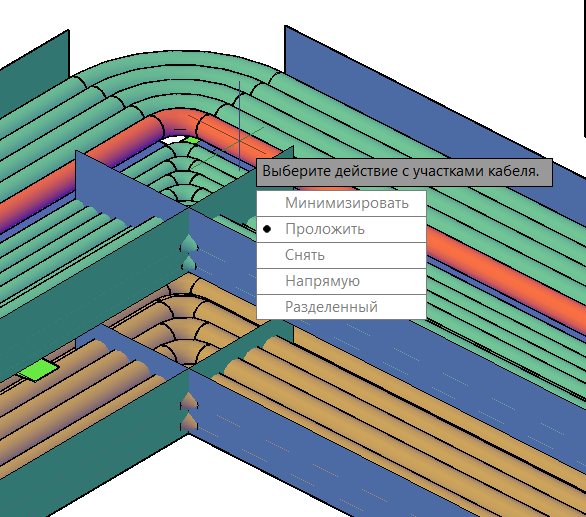Screen dimensions: 586x517
Task: Click the small green grip under orange bend
Action: (192, 141)
